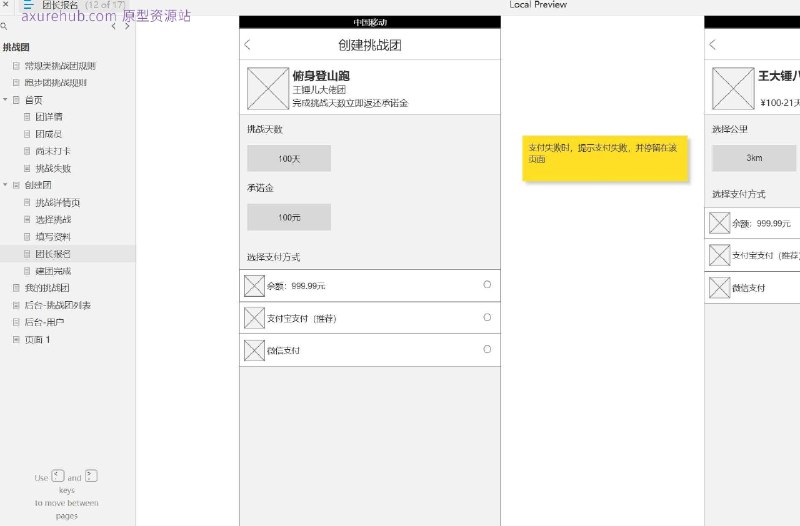Collapse the 创建团 tree node
This screenshot has height=526, width=800.
5,185
